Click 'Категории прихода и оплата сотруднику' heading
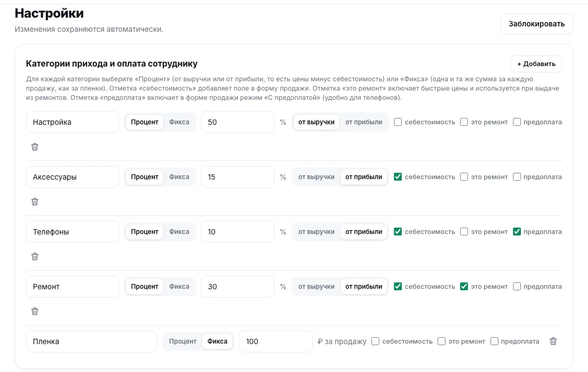Image resolution: width=588 pixels, height=372 pixels. 112,64
